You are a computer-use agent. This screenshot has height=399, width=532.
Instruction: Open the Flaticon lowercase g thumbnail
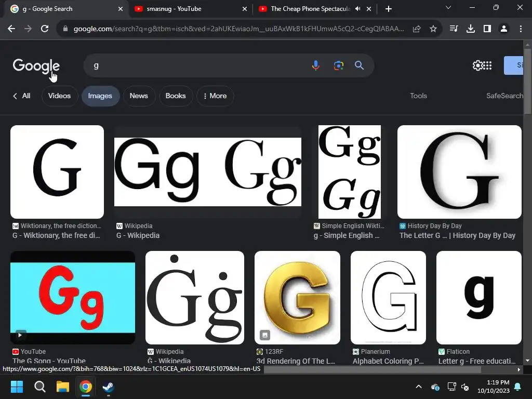[478, 298]
